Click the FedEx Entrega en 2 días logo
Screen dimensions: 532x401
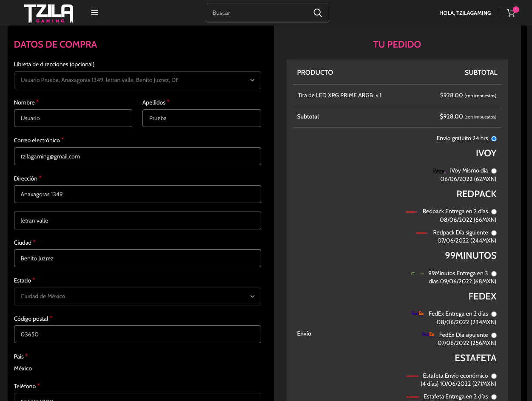(418, 314)
